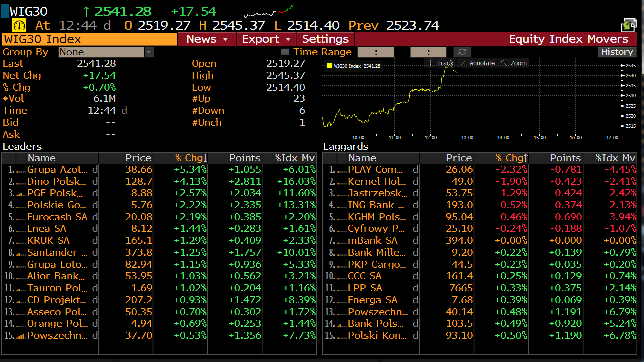Sort Leaders by the Name column header

(x=62, y=158)
